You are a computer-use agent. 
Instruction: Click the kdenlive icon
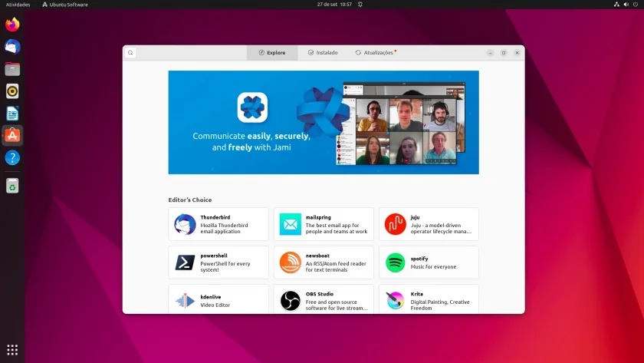[185, 301]
